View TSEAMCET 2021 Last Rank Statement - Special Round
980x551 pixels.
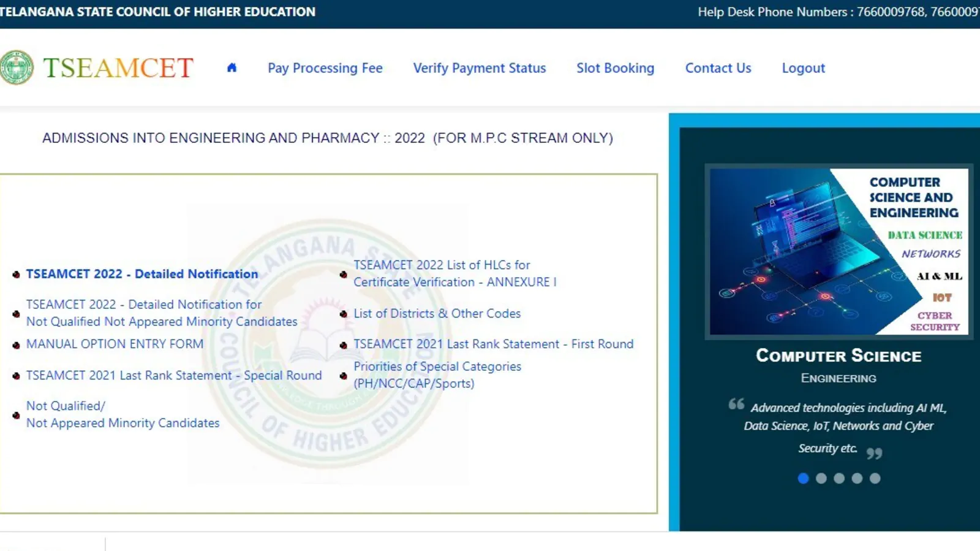point(174,375)
